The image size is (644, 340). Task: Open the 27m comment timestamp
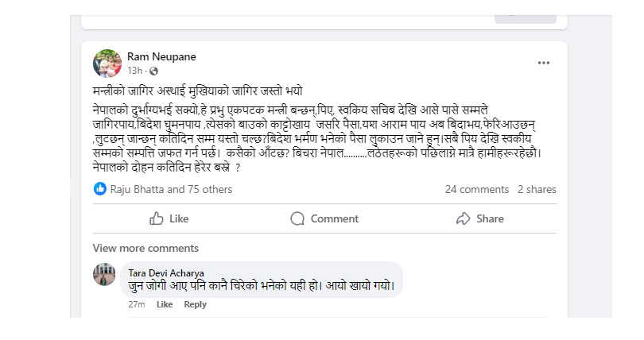tap(137, 304)
